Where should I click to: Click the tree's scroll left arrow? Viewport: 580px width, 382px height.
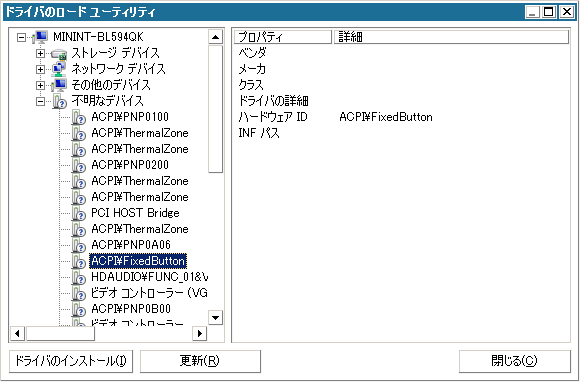pyautogui.click(x=17, y=334)
